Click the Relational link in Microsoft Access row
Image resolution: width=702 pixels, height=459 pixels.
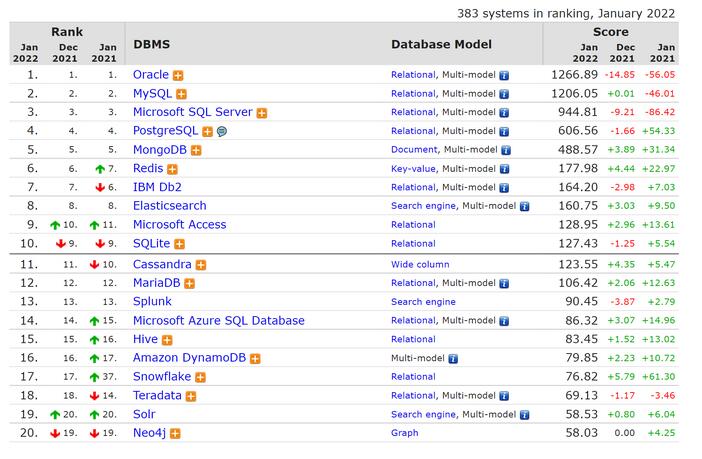tap(413, 225)
